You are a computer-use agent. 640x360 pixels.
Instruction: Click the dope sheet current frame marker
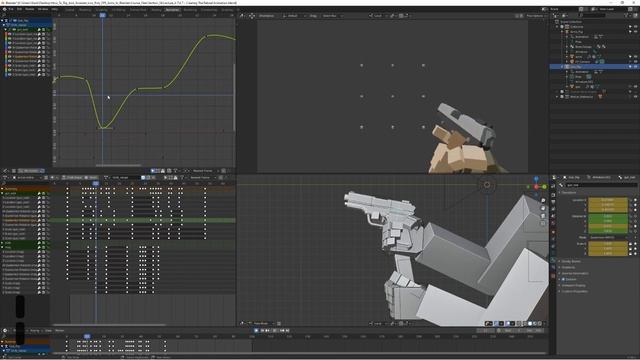click(x=96, y=183)
